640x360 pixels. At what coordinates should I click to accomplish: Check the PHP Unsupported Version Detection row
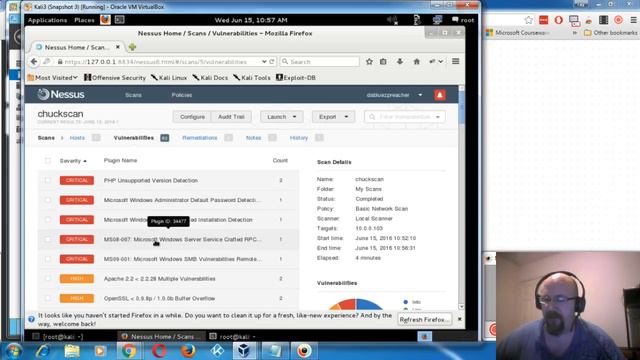48,180
